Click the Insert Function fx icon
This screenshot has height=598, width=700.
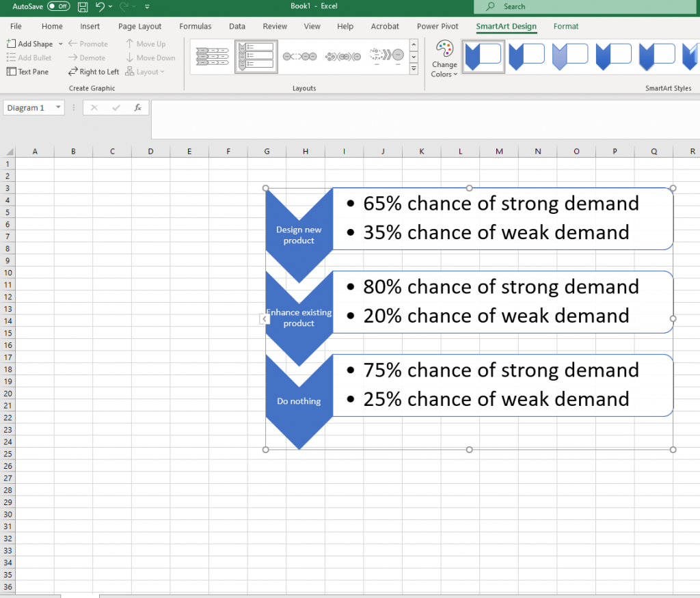pos(137,108)
